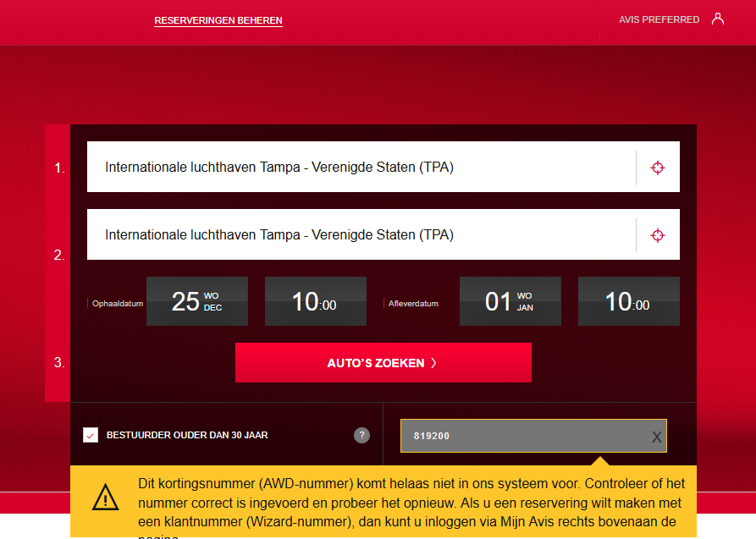Click the 'Bestuurder ouder dan 30 jaar' label
This screenshot has height=539, width=756.
(187, 435)
